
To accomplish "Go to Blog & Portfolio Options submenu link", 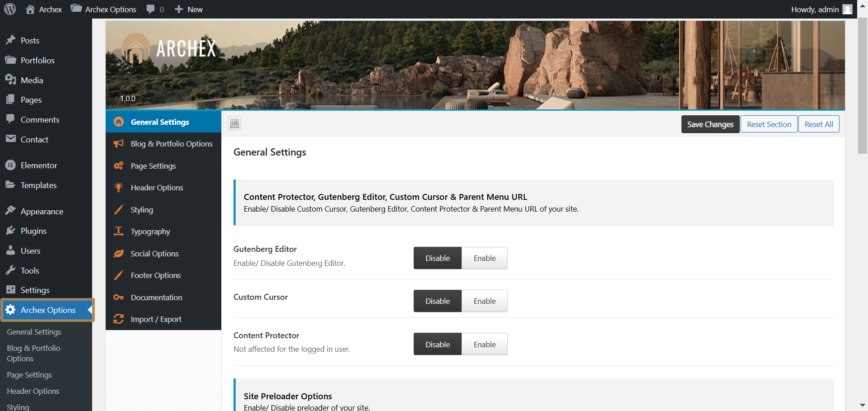I will click(x=33, y=353).
